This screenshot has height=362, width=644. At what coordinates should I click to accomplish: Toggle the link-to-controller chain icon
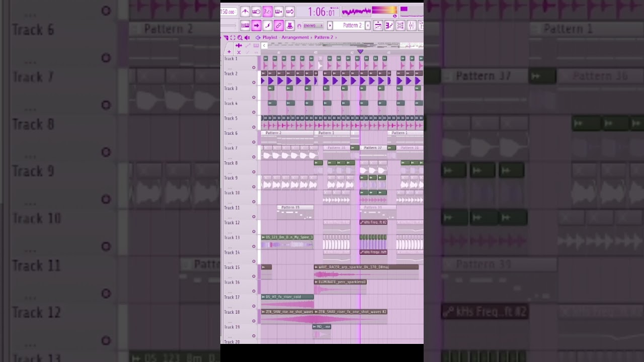coord(279,26)
